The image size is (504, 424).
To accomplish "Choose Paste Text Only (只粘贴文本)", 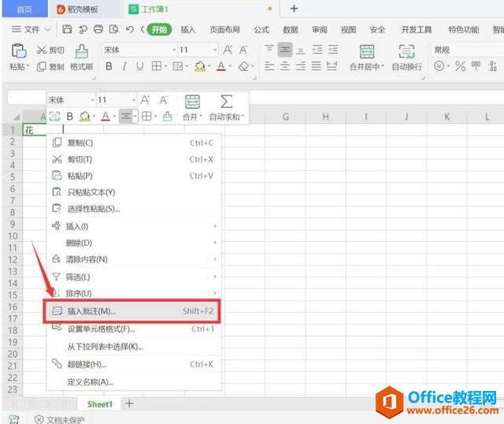I will click(134, 192).
